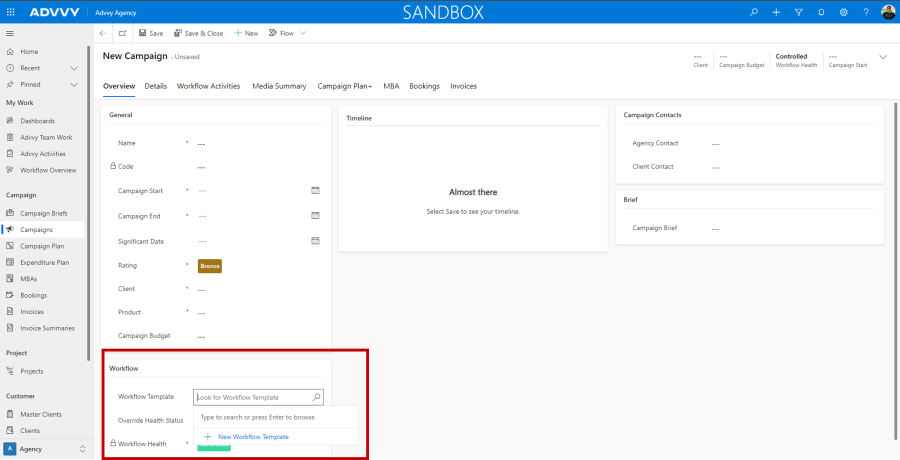Open calendar picker for Significant Date
Screen dimensions: 900x460
pos(315,241)
